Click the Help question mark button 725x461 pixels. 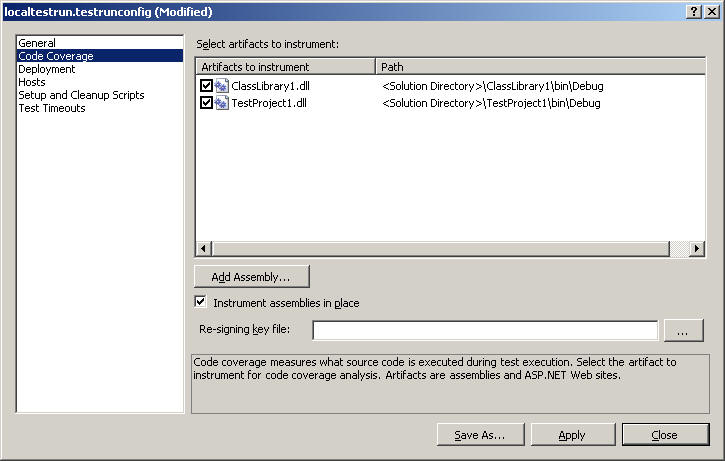[694, 11]
